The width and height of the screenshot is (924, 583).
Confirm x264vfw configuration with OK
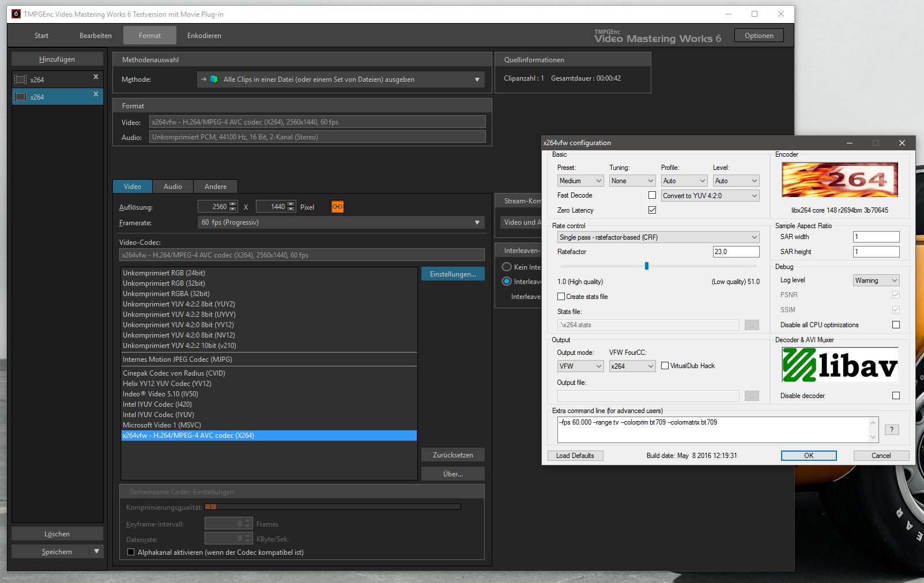809,456
